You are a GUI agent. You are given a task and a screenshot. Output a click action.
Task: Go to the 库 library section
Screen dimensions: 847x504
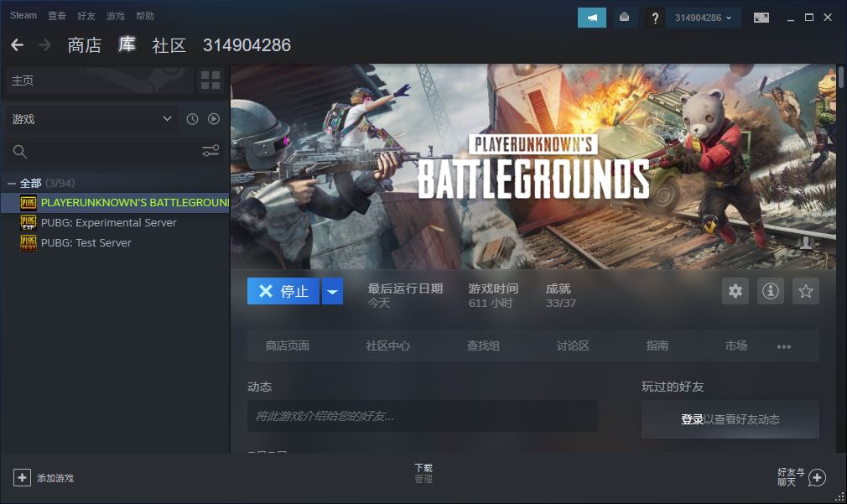click(x=127, y=44)
